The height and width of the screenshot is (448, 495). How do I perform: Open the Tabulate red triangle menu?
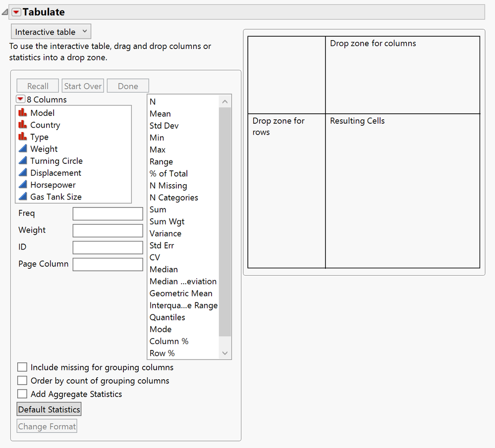(16, 11)
